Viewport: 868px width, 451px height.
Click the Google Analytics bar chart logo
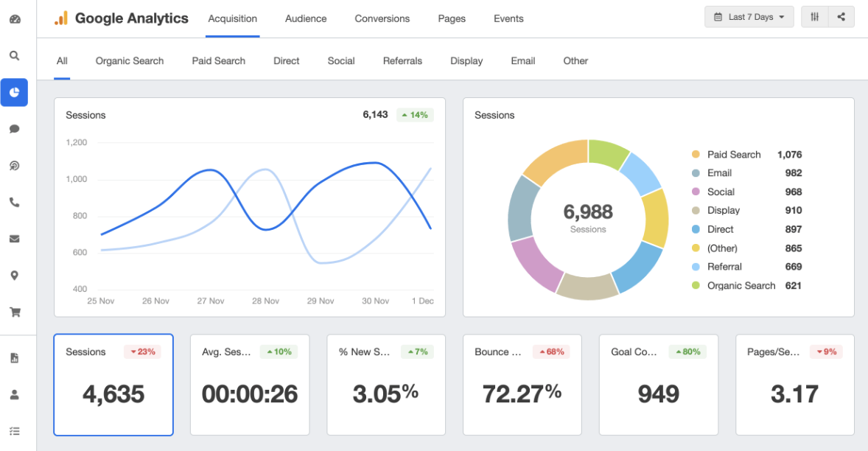coord(61,18)
